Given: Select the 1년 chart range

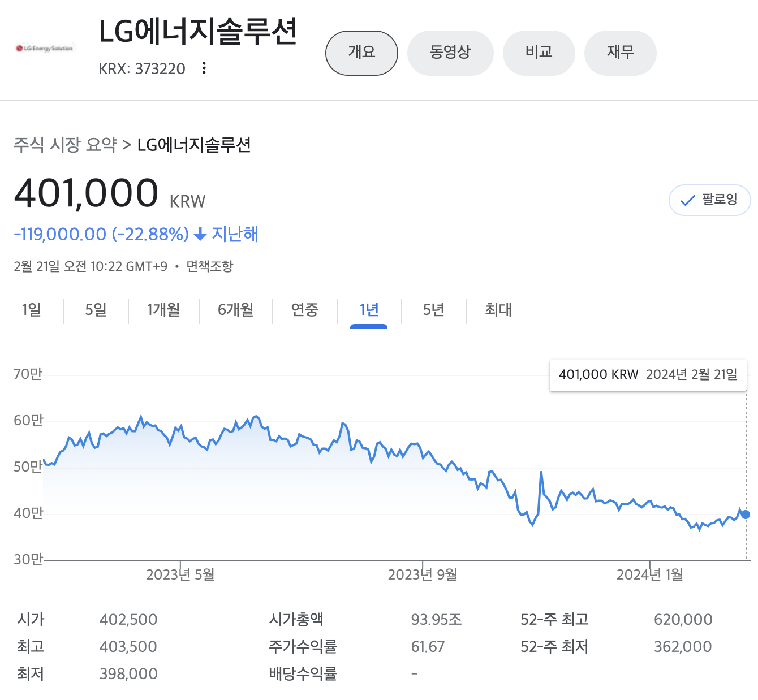Looking at the screenshot, I should pos(369,310).
